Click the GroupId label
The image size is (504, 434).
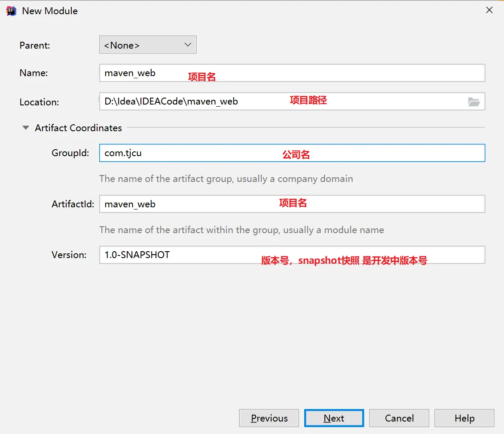tap(70, 153)
